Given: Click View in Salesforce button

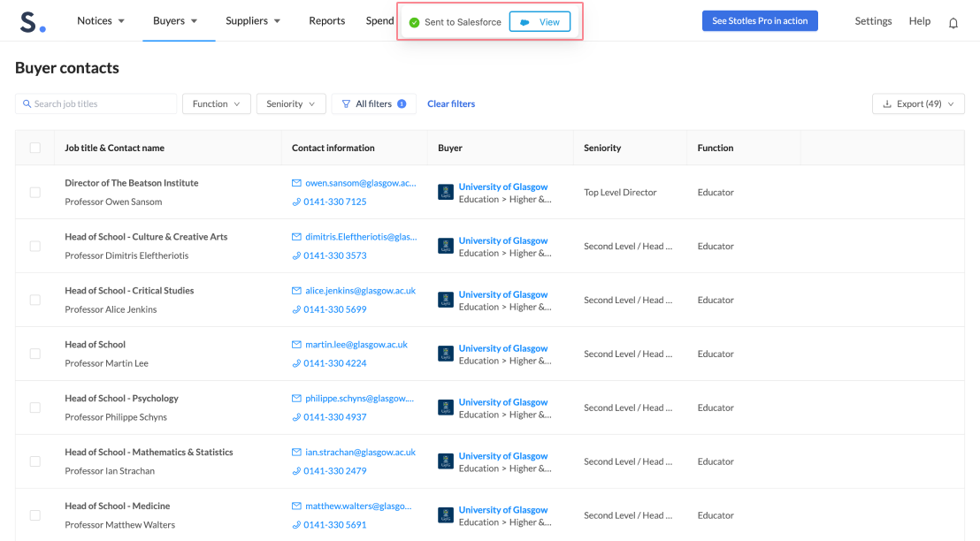Looking at the screenshot, I should tap(540, 22).
